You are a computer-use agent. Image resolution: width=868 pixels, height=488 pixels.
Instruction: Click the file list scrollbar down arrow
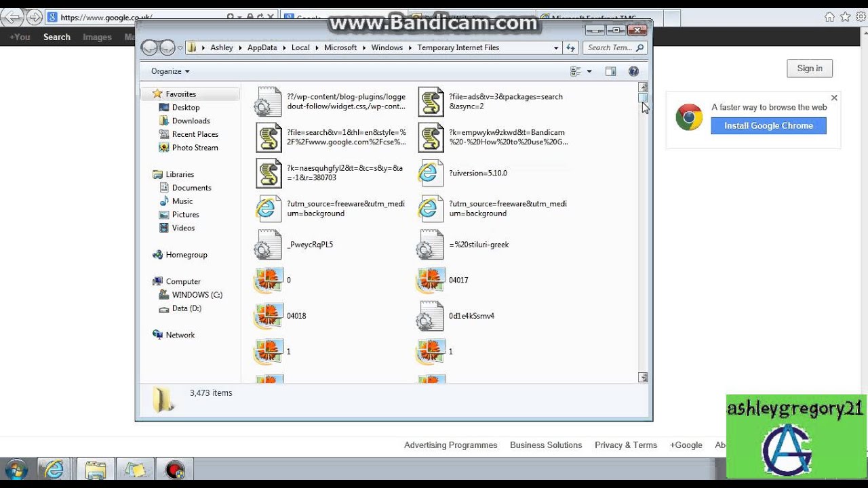(x=643, y=378)
